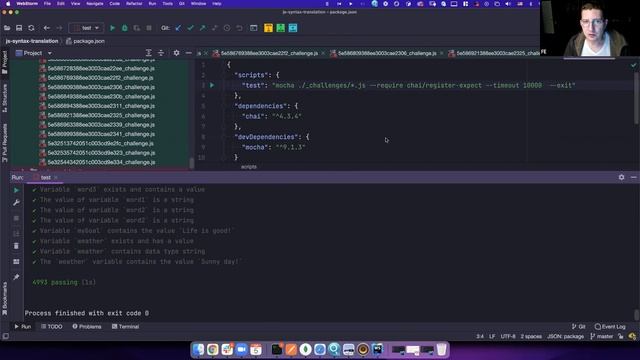The width and height of the screenshot is (640, 360).
Task: Click the Git rollback undo arrow icon
Action: point(239,28)
